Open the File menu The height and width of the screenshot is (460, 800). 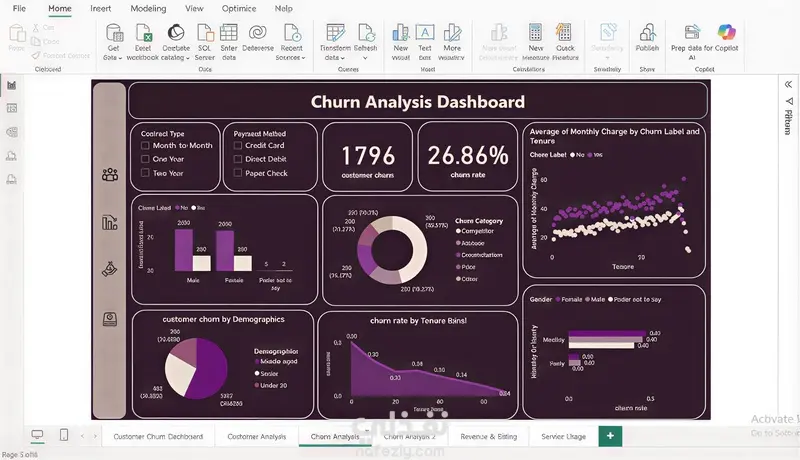click(19, 8)
